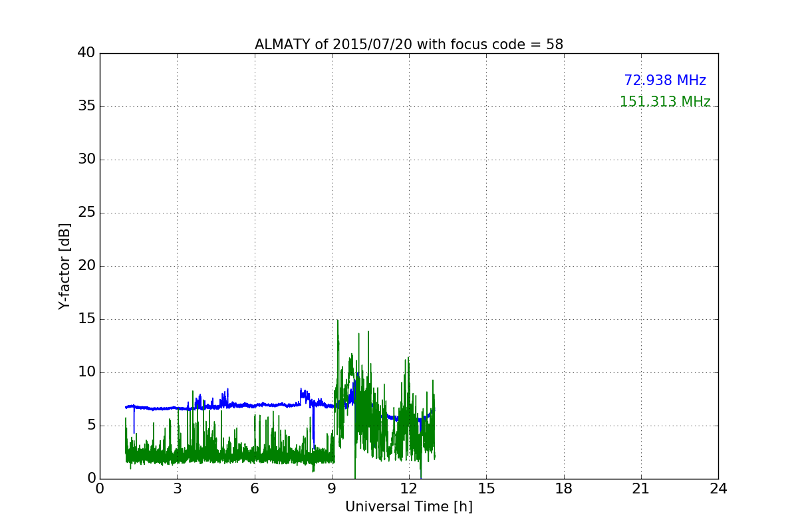Click the x-axis tick label '24'
This screenshot has width=798, height=532.
point(718,489)
